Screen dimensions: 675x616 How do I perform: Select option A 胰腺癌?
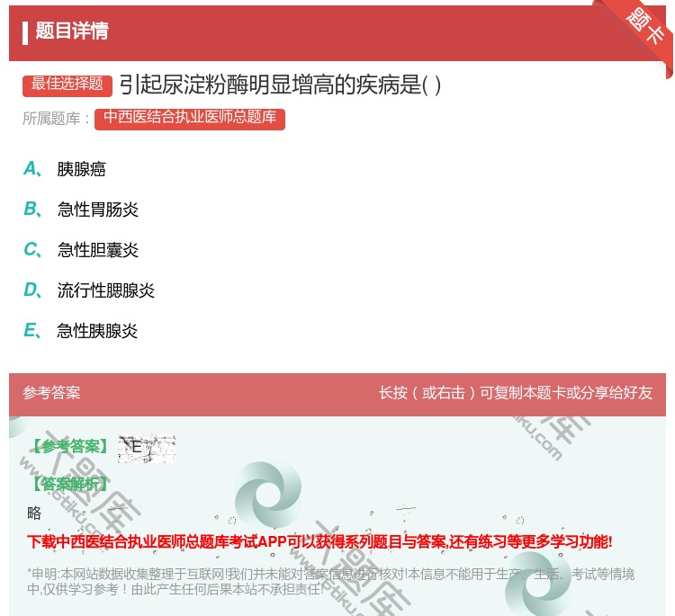[x=82, y=169]
